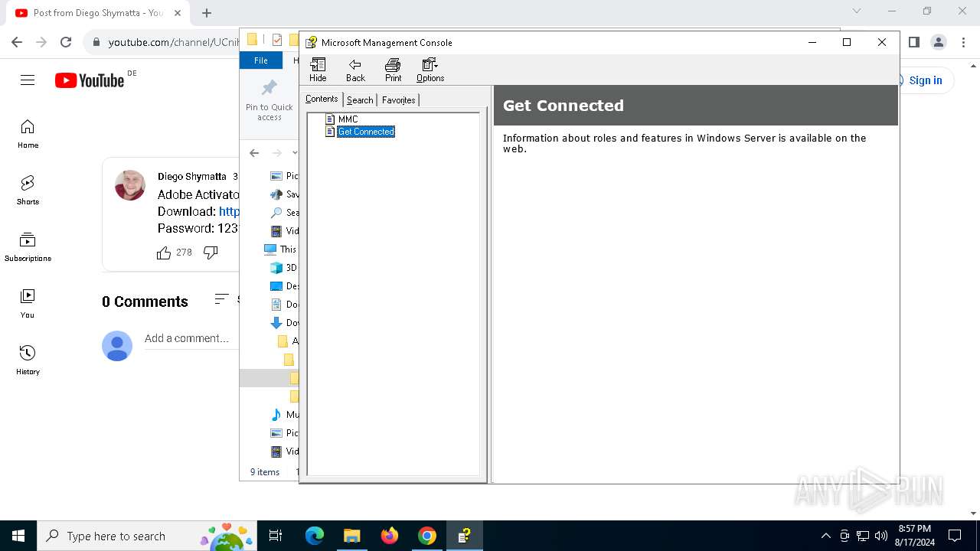Launch Microsoft Edge from taskbar
Viewport: 980px width, 551px height.
tap(315, 536)
